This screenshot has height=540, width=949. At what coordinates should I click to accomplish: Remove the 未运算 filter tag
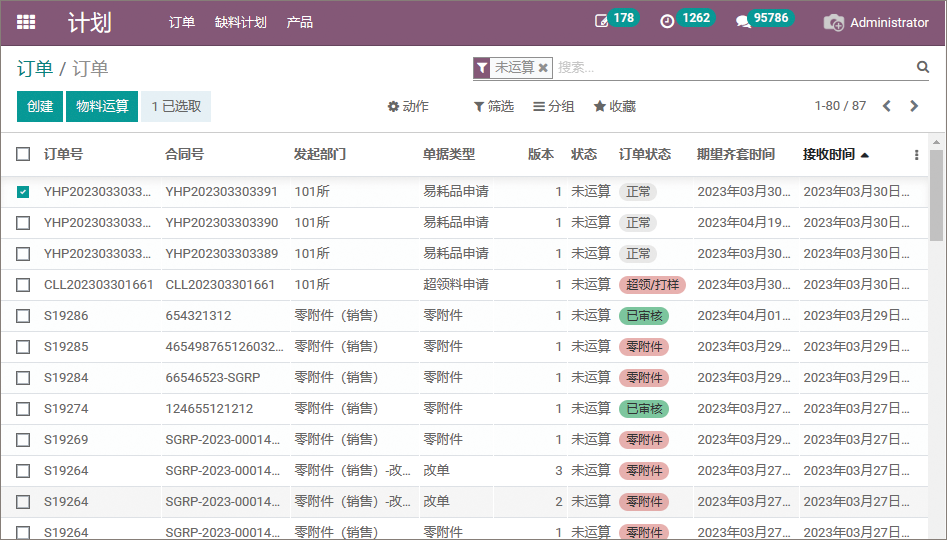coord(543,68)
